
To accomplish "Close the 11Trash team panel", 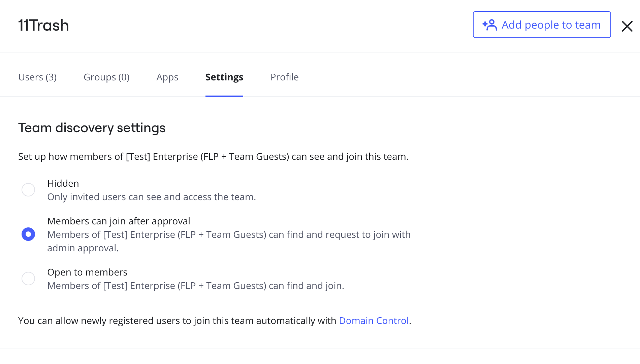I will pyautogui.click(x=627, y=26).
